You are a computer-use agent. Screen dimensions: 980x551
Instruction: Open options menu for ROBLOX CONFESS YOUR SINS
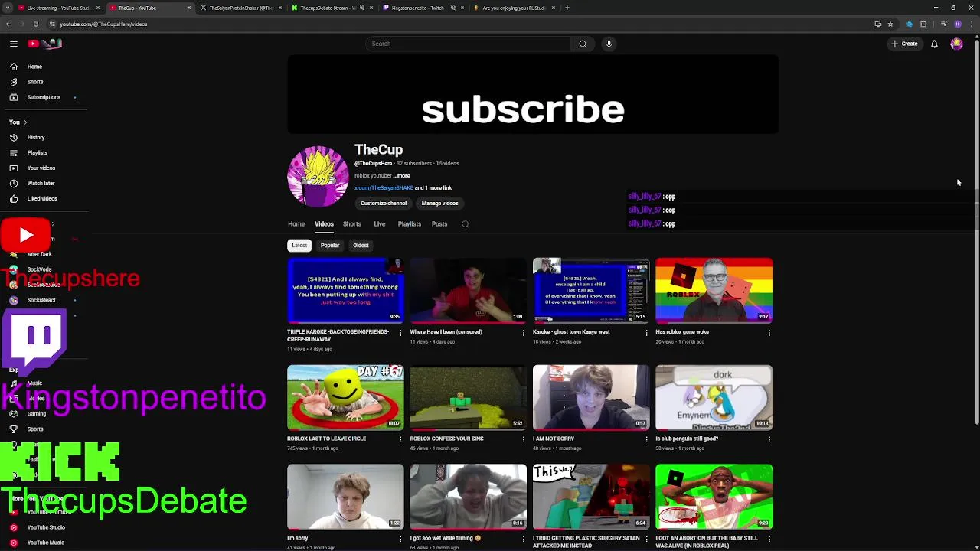pyautogui.click(x=524, y=440)
